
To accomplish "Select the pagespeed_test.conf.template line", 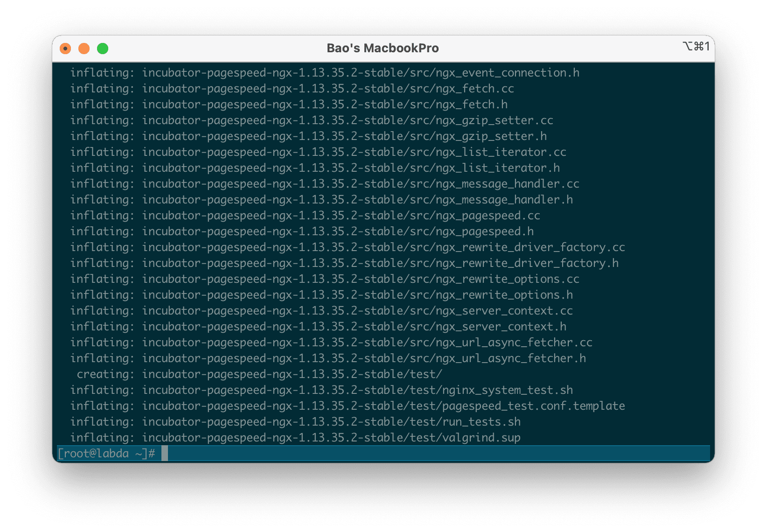I will pos(348,406).
